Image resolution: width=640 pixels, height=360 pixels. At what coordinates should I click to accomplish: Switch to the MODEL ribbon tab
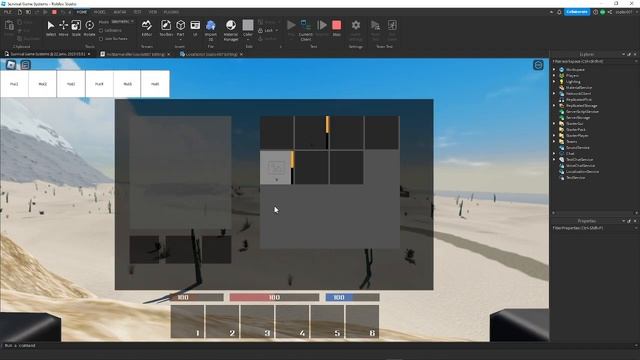[100, 12]
